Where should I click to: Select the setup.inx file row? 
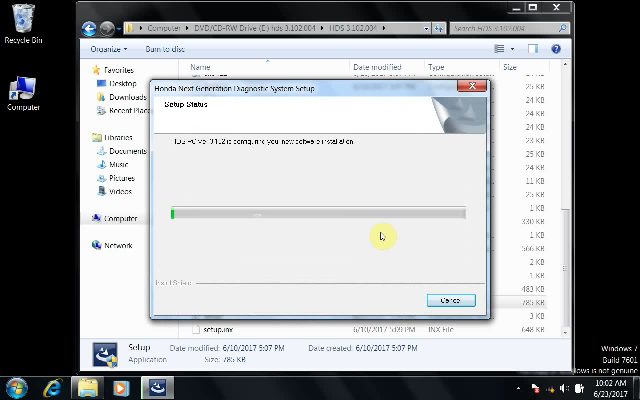coord(367,329)
